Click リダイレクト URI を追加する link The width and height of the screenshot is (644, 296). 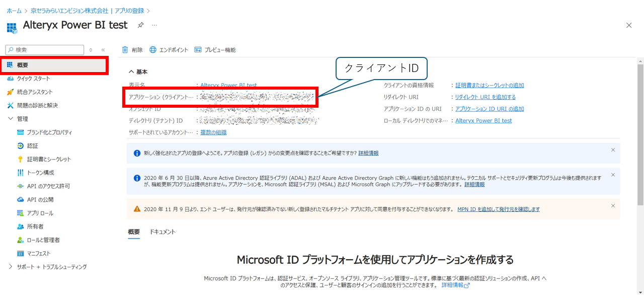[x=486, y=97]
